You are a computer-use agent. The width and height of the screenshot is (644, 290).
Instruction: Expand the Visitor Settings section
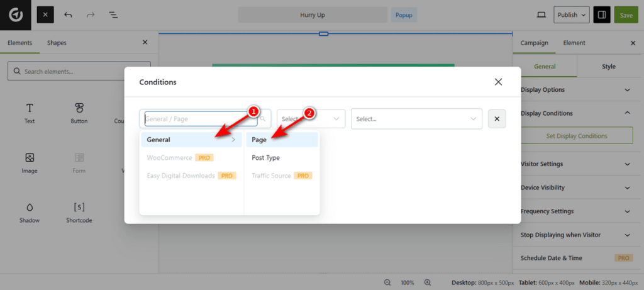pos(576,164)
